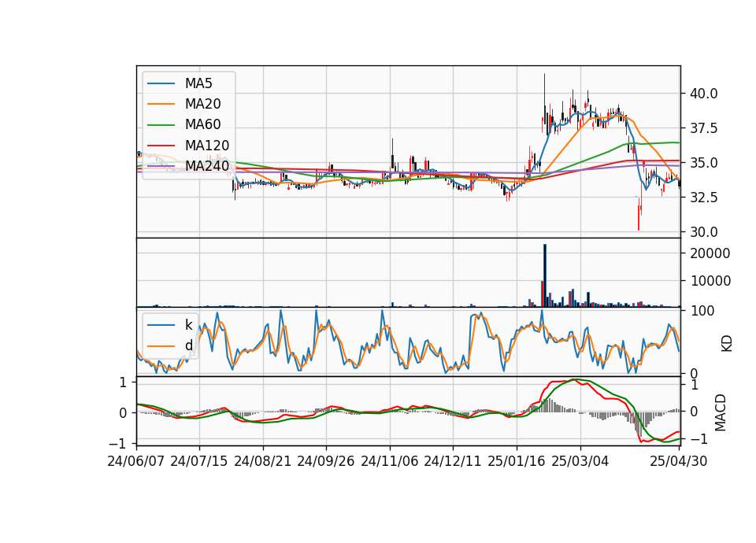756x543 pixels.
Task: Click the 20000 volume axis label
Action: [x=710, y=253]
